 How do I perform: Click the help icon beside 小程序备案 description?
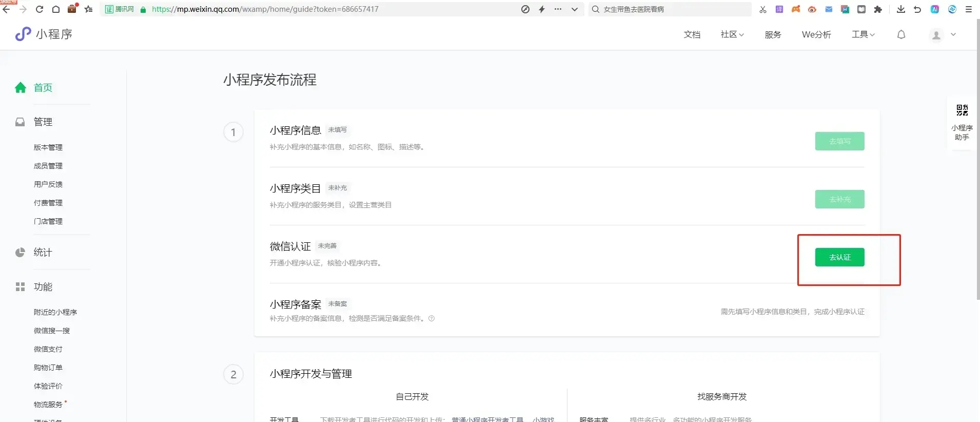point(432,318)
